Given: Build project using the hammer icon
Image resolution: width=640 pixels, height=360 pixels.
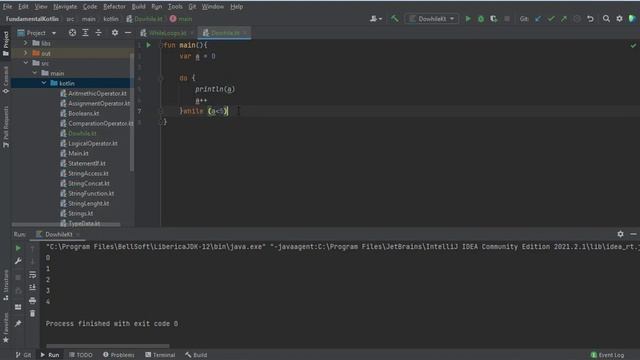Looking at the screenshot, I should click(x=394, y=19).
